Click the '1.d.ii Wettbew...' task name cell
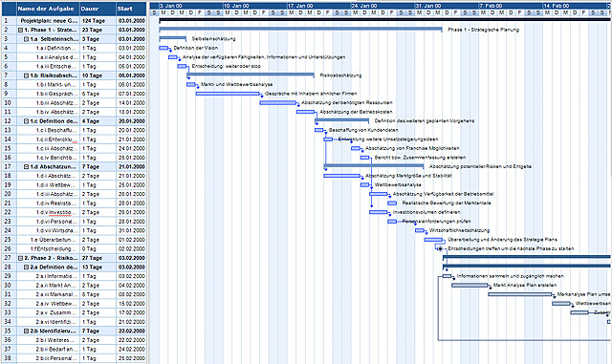612x364 pixels. (x=48, y=185)
